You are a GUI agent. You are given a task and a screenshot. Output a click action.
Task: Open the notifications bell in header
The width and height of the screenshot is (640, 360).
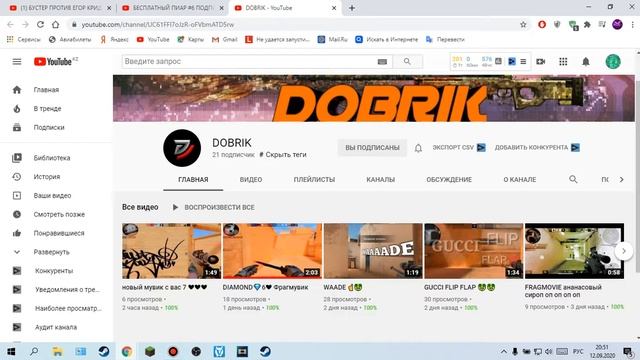pos(586,62)
